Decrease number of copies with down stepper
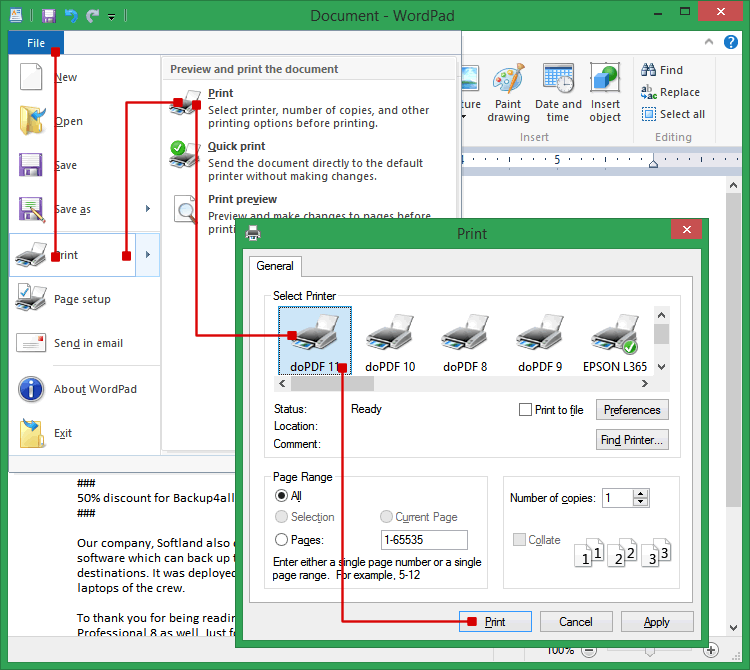750x670 pixels. (640, 502)
